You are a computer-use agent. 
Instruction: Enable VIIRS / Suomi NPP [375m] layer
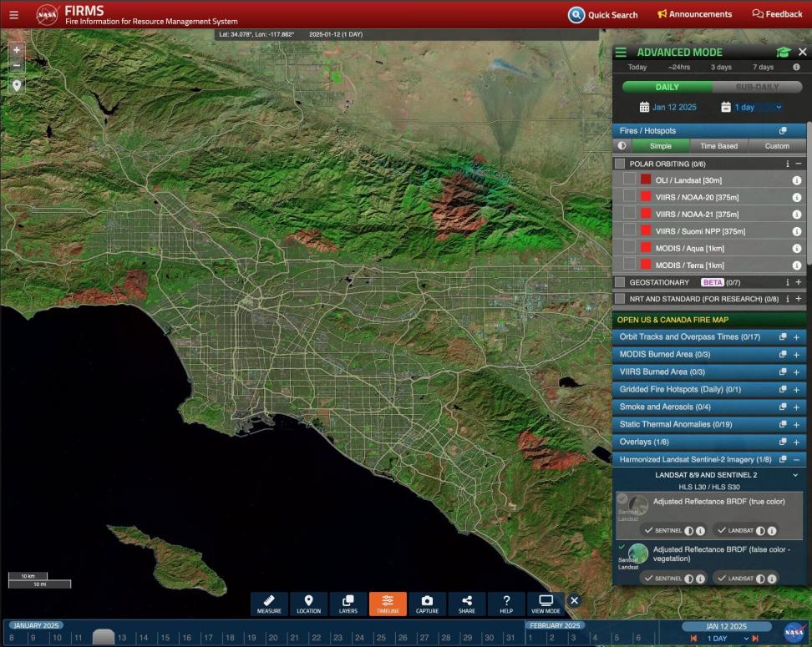tap(629, 230)
